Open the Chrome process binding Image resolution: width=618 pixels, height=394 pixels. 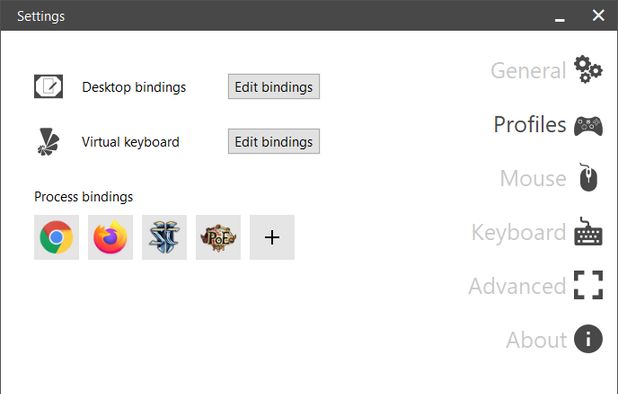click(56, 237)
